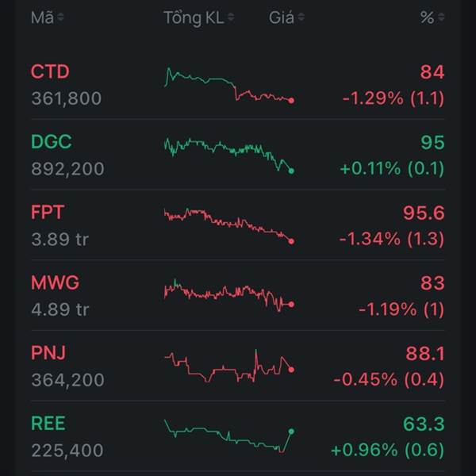
Task: Click the MWG sparkline chart
Action: [x=228, y=294]
